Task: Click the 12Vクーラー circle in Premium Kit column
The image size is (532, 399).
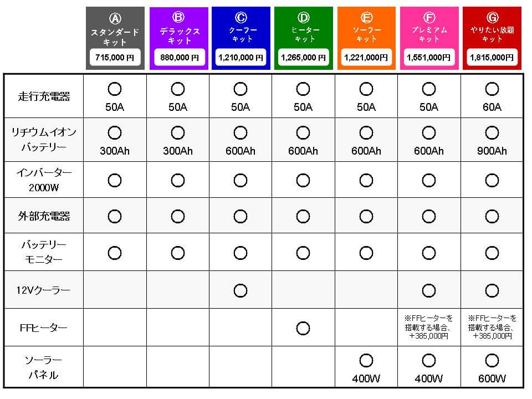Action: click(429, 290)
